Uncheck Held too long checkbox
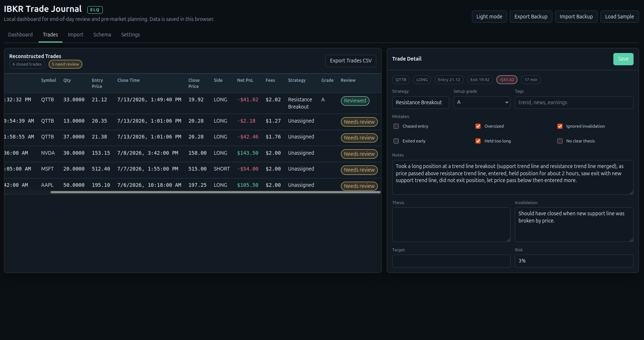This screenshot has width=644, height=340. (x=478, y=141)
